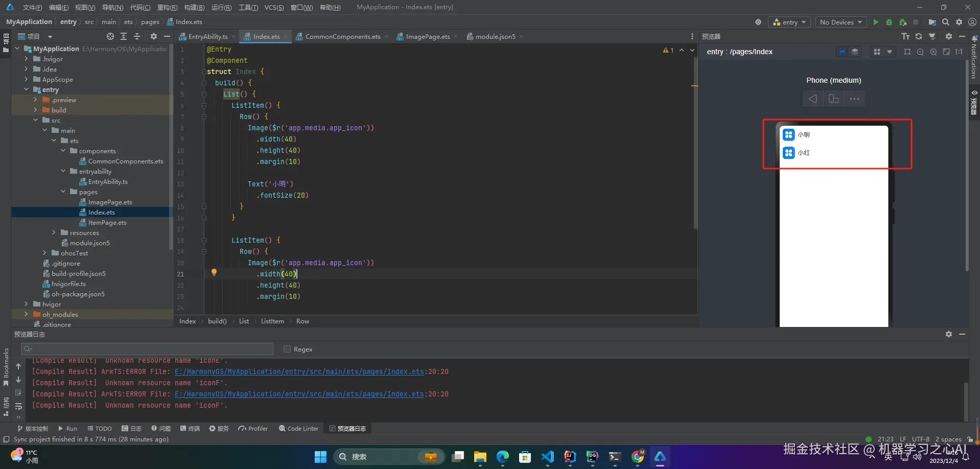Collapse all project tree nodes

(x=137, y=36)
